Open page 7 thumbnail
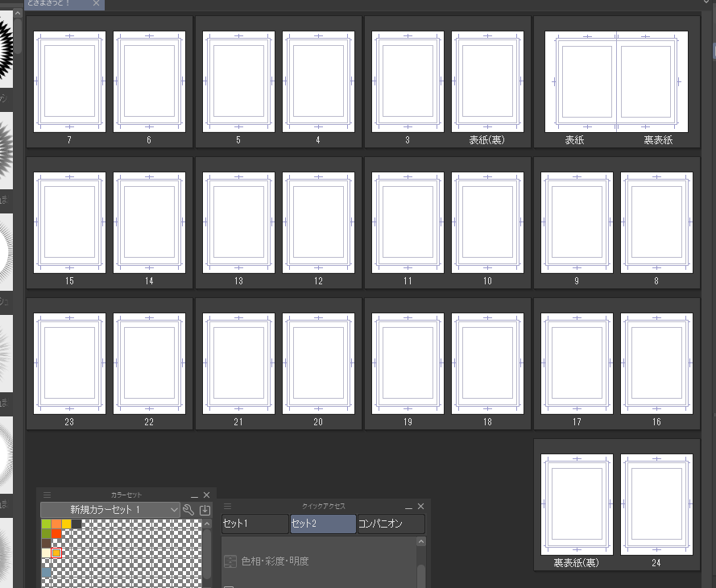Viewport: 716px width, 588px height. [69, 81]
